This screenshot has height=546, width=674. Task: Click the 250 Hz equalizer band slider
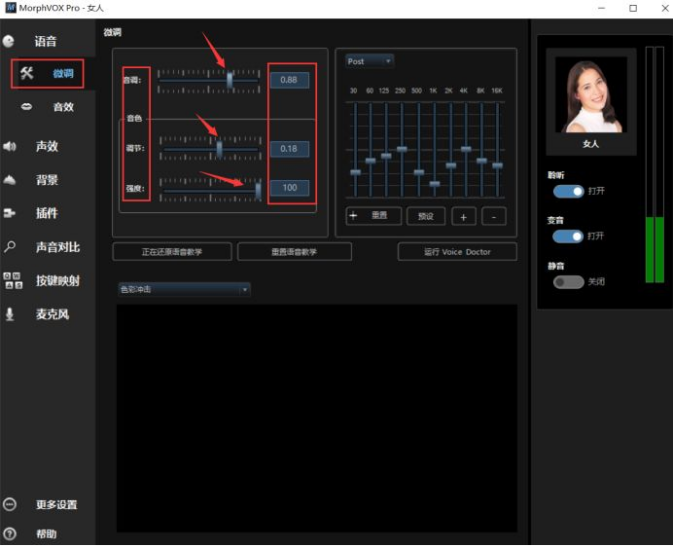point(401,149)
